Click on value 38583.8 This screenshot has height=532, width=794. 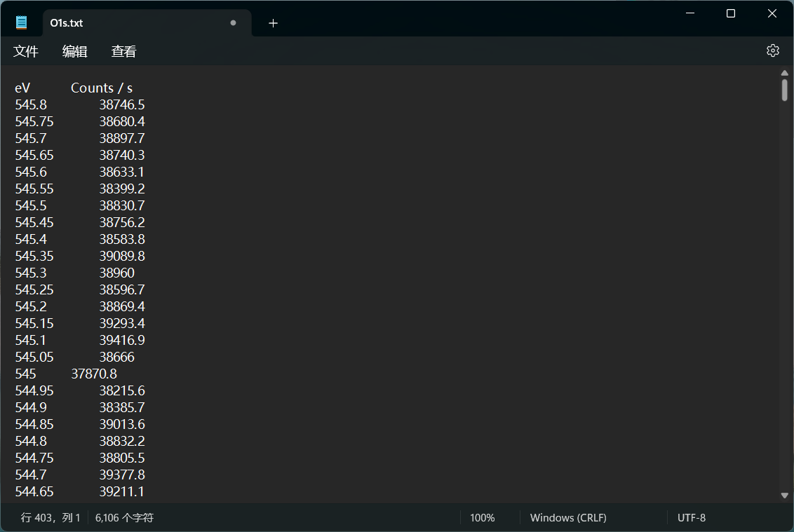coord(122,239)
